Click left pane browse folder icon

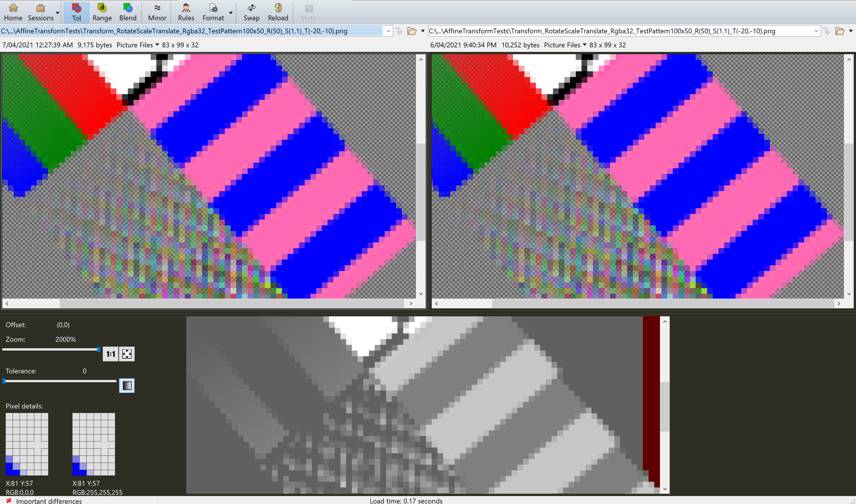click(x=412, y=31)
